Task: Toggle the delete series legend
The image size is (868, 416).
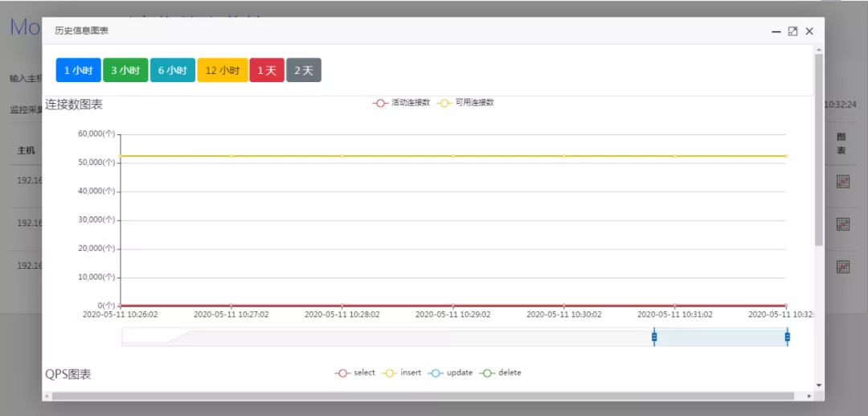Action: point(501,373)
